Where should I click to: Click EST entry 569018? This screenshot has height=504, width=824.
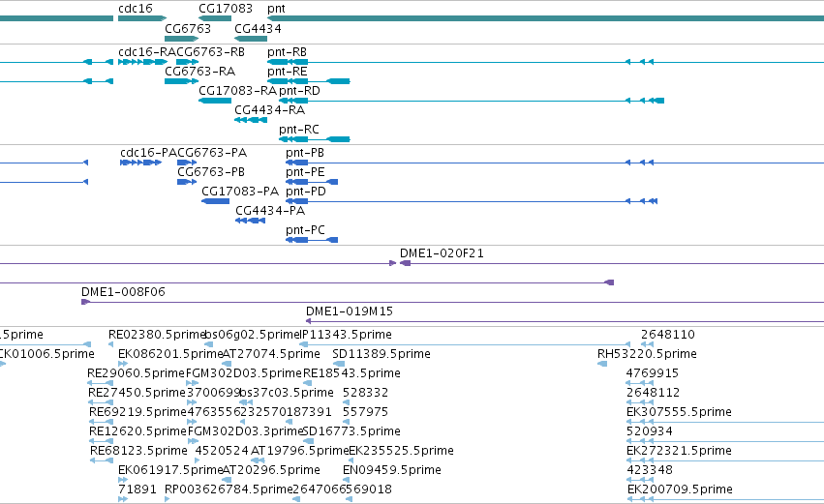pos(369,490)
